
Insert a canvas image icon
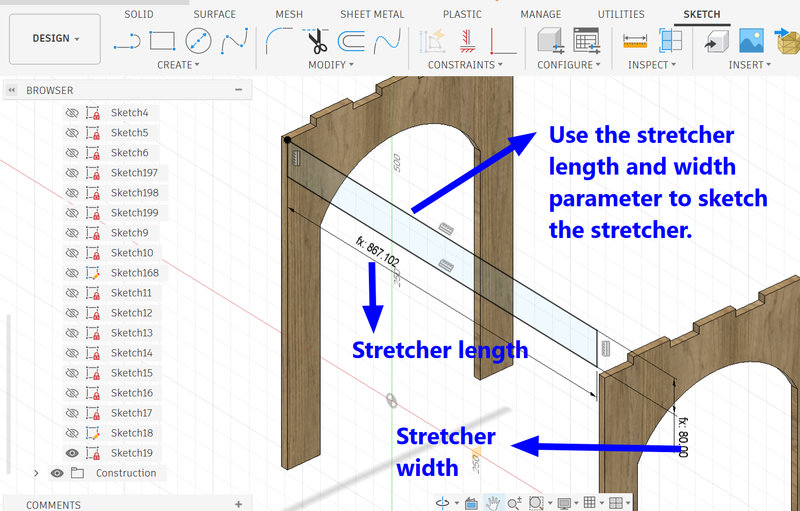tap(752, 41)
